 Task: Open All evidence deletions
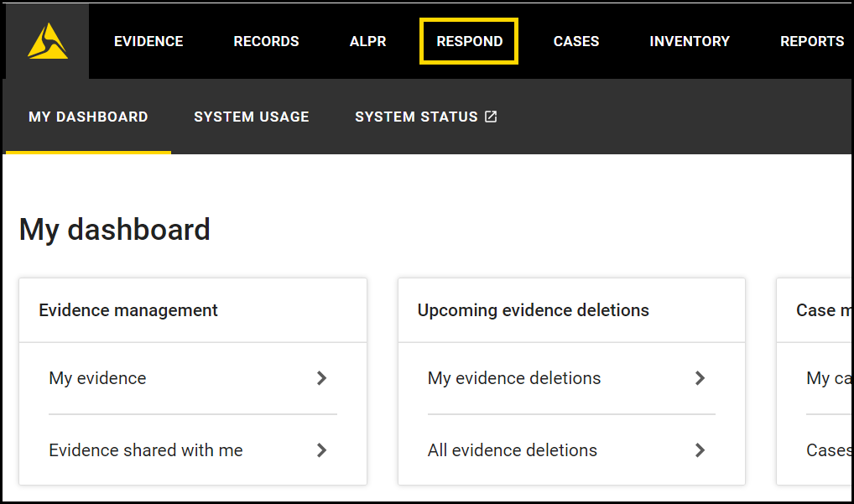[x=512, y=450]
